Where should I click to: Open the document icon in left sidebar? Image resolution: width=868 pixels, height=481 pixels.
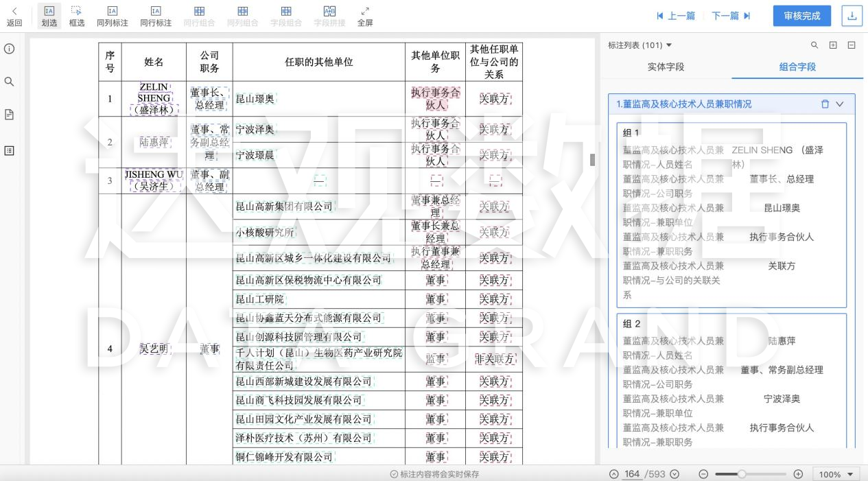[10, 115]
